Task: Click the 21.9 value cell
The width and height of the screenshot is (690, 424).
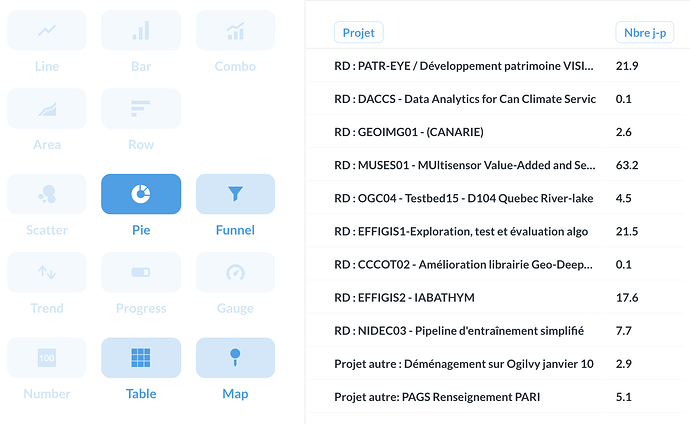Action: tap(627, 66)
